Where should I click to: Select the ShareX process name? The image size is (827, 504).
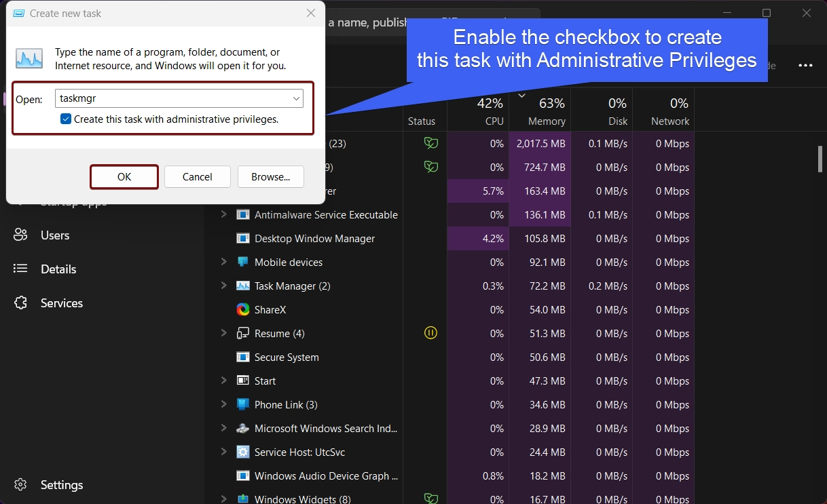pos(270,310)
